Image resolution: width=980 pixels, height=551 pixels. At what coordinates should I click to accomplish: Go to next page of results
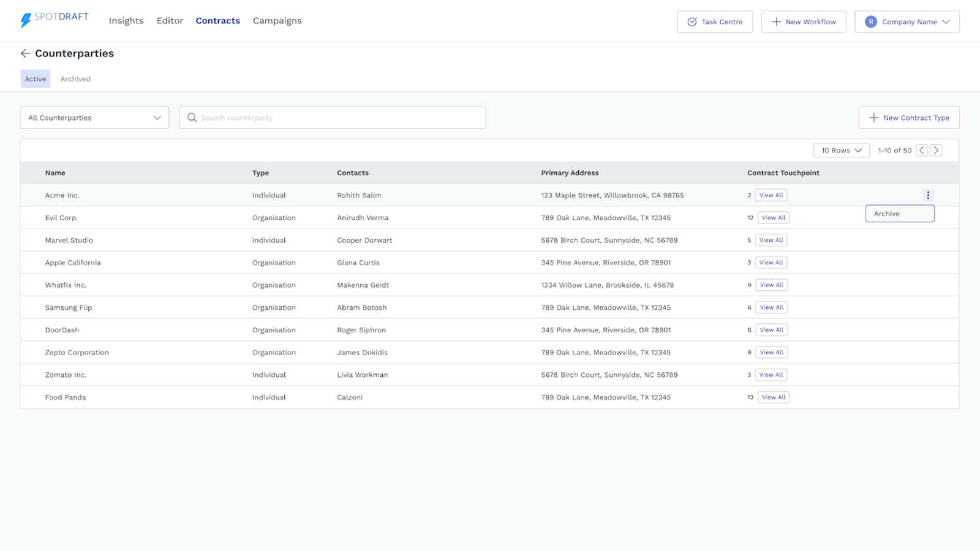936,150
